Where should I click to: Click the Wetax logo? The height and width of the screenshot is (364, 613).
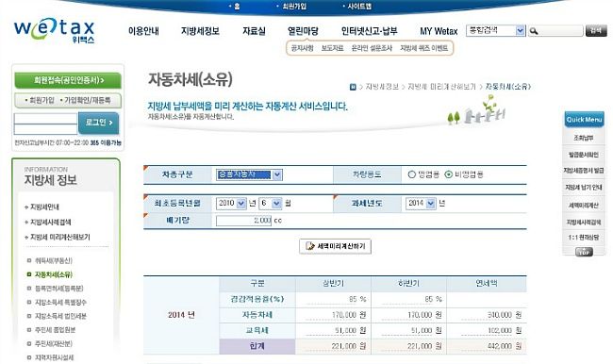tap(55, 31)
